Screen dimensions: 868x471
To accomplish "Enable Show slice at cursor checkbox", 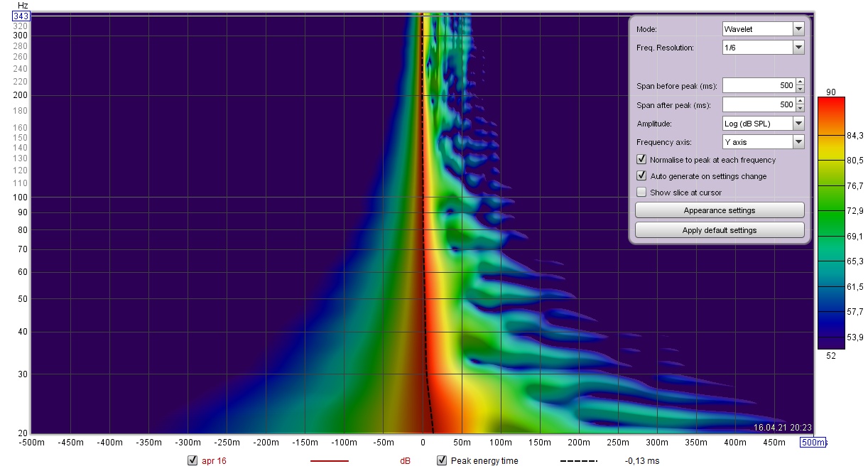I will [x=641, y=193].
